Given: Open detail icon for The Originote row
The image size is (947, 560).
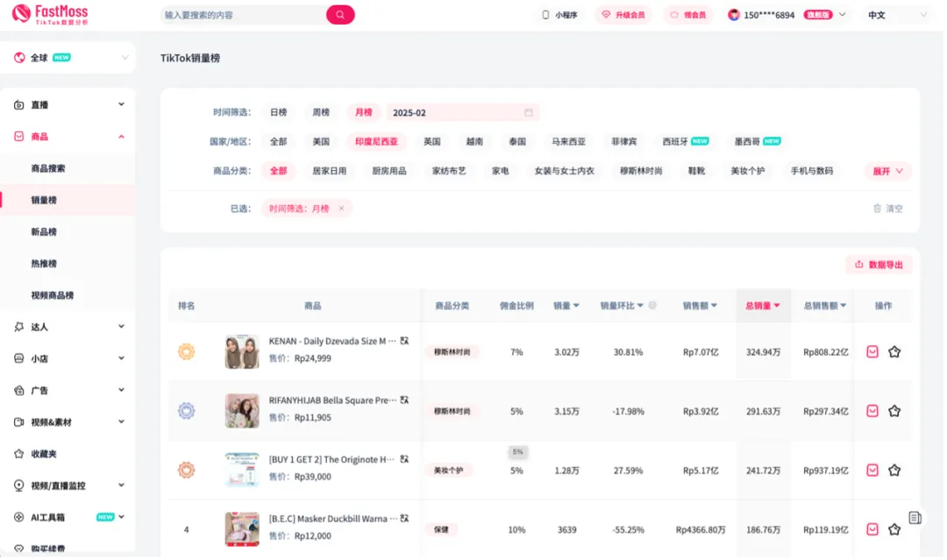Looking at the screenshot, I should [874, 471].
